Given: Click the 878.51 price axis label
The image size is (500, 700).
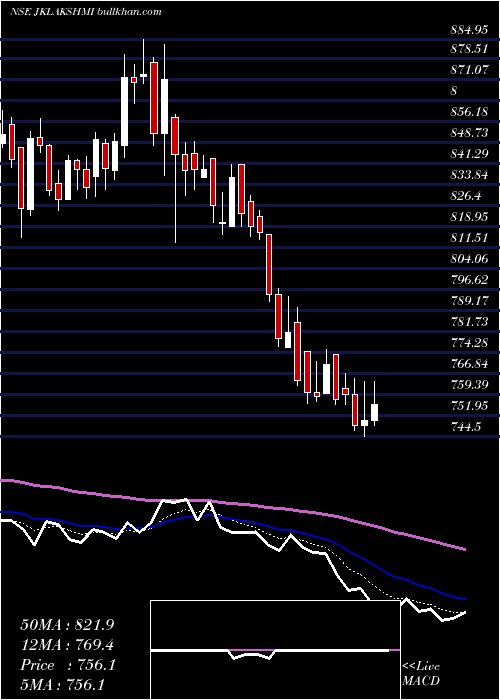Looking at the screenshot, I should point(469,49).
